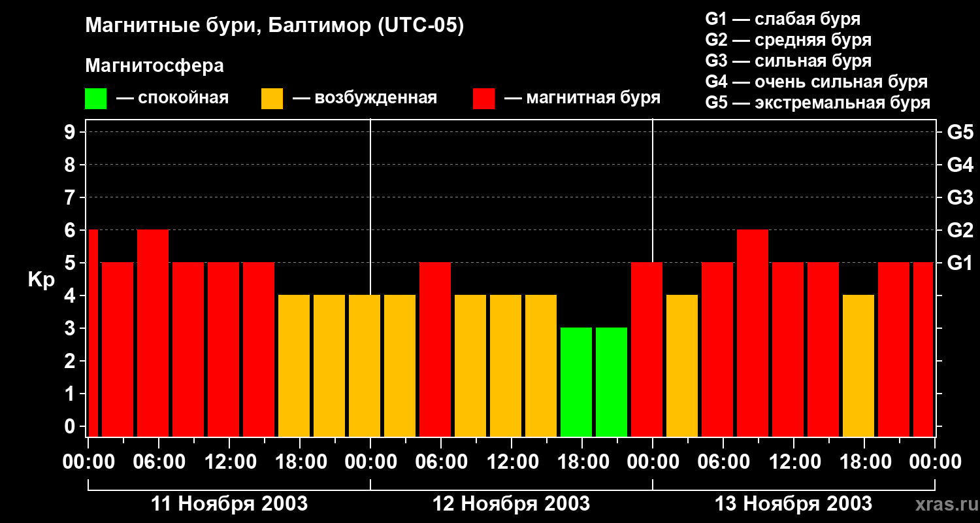Click the '12:00' time label under 13 Ноября
980x523 pixels.
pyautogui.click(x=794, y=462)
